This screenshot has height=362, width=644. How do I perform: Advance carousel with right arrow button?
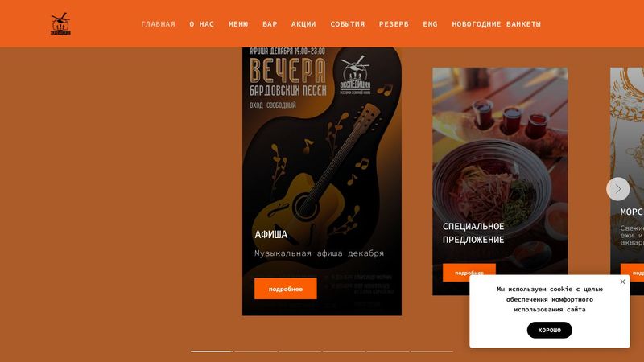617,189
